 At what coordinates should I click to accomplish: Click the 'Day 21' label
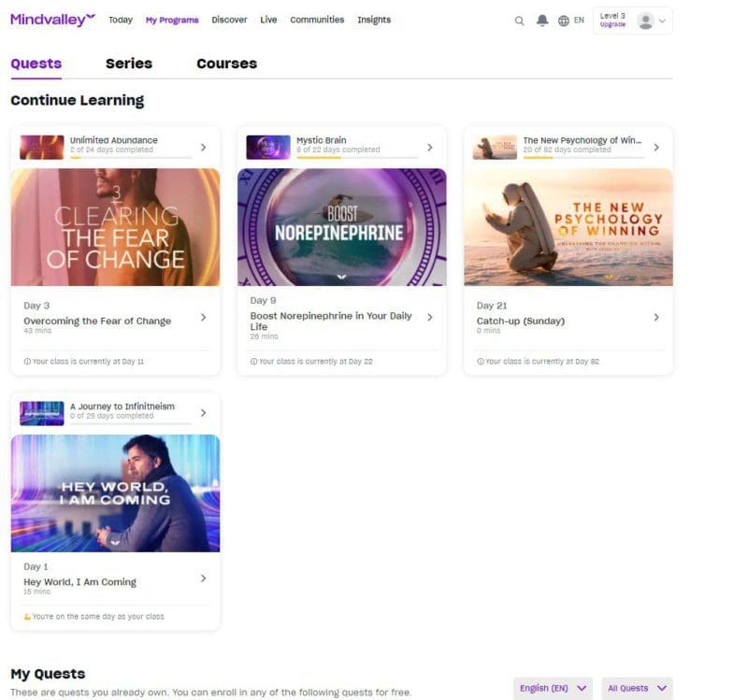tap(492, 306)
